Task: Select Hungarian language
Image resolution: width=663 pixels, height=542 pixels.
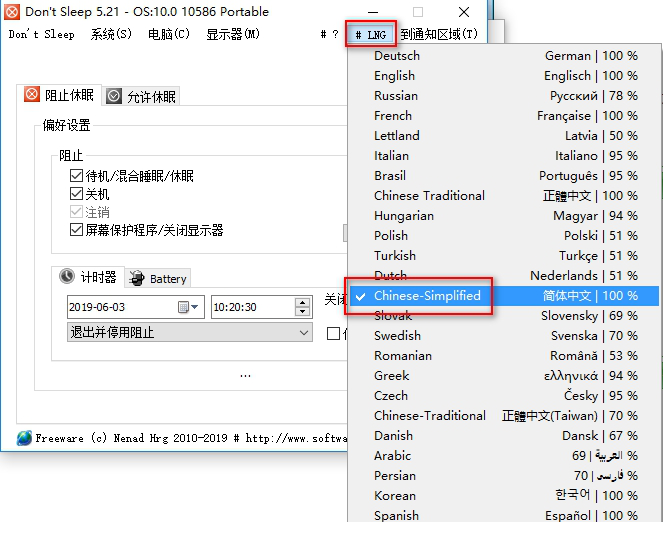Action: point(506,216)
